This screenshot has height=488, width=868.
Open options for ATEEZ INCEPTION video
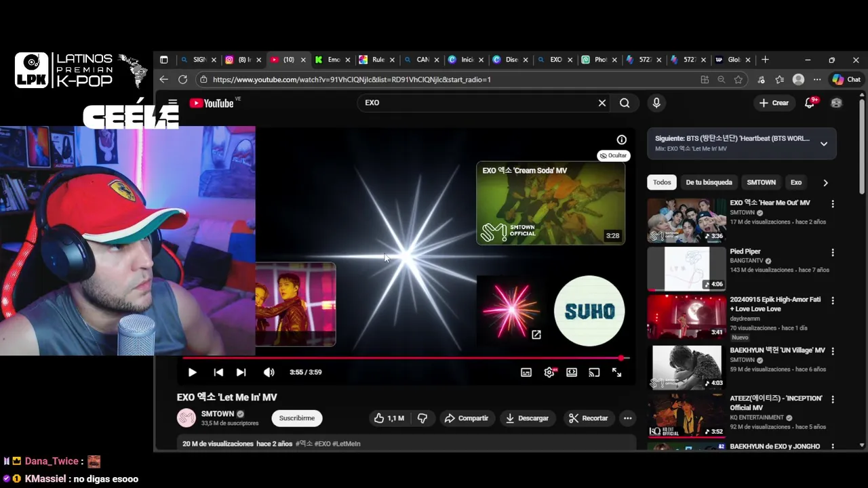coord(833,399)
